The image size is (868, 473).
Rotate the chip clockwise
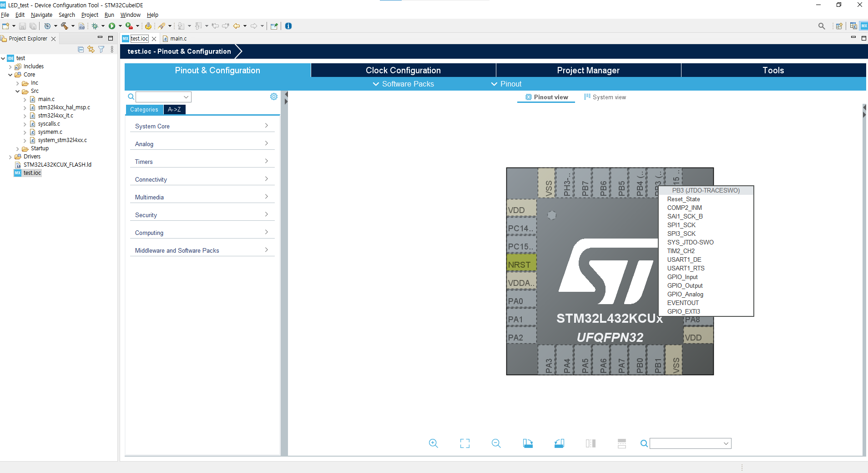(528, 443)
